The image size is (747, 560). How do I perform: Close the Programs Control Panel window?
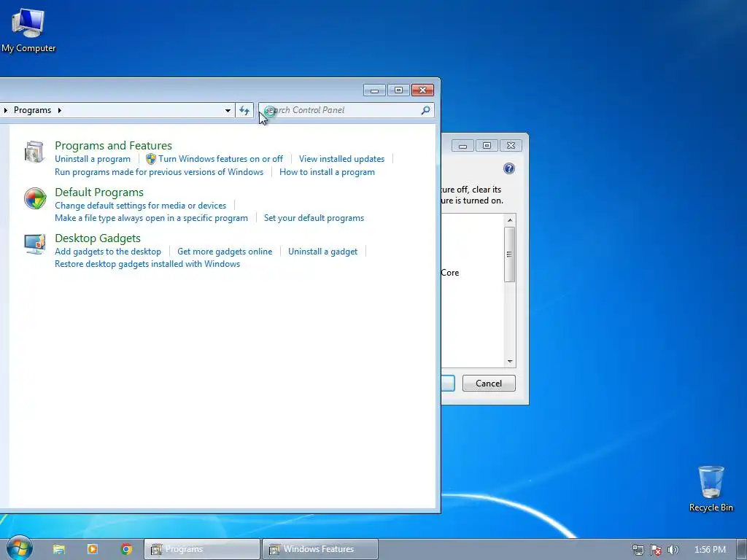point(422,90)
